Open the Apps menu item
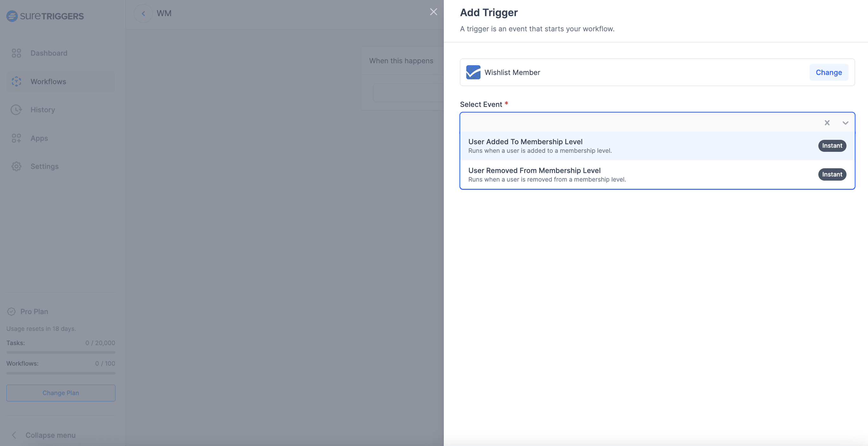The width and height of the screenshot is (868, 446). pyautogui.click(x=61, y=138)
